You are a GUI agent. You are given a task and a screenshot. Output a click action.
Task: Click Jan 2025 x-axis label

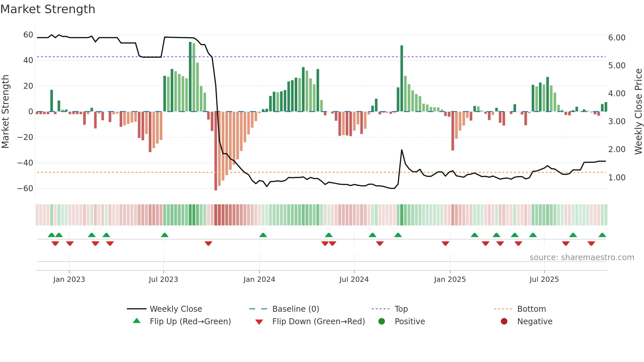tap(449, 279)
